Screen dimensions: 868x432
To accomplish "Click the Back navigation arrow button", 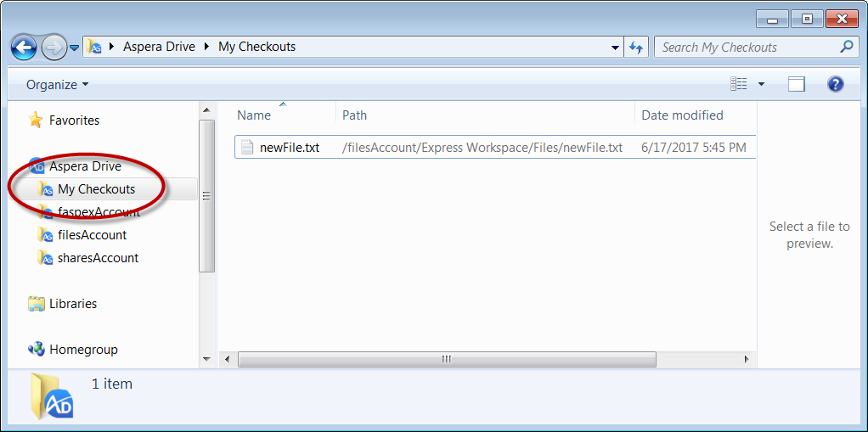I will (x=24, y=47).
